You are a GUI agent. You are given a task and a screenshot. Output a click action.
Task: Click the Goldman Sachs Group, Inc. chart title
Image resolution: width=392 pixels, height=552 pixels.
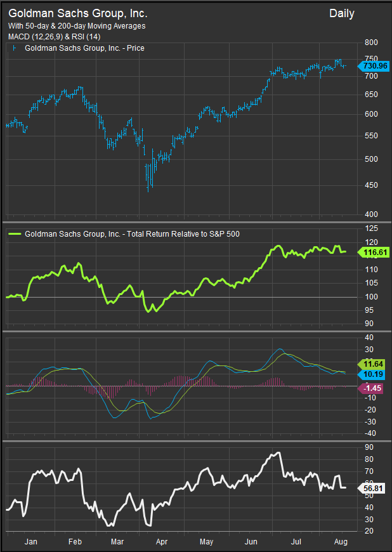tap(77, 13)
